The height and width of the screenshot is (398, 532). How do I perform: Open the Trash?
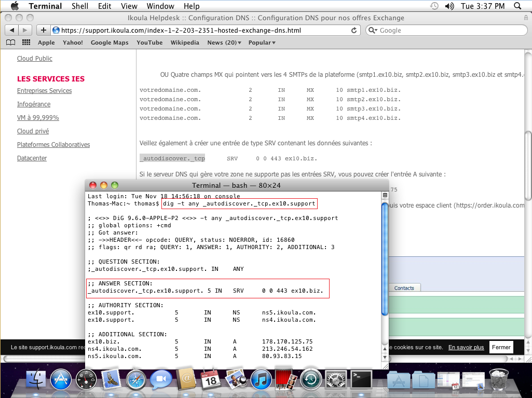499,379
